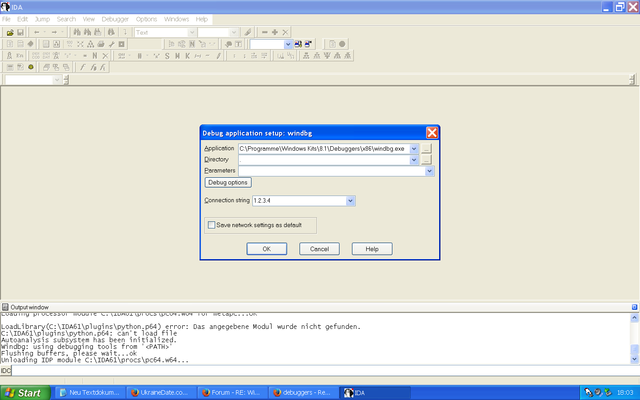This screenshot has height=400, width=640.
Task: Open the Jump menu
Action: 42,19
